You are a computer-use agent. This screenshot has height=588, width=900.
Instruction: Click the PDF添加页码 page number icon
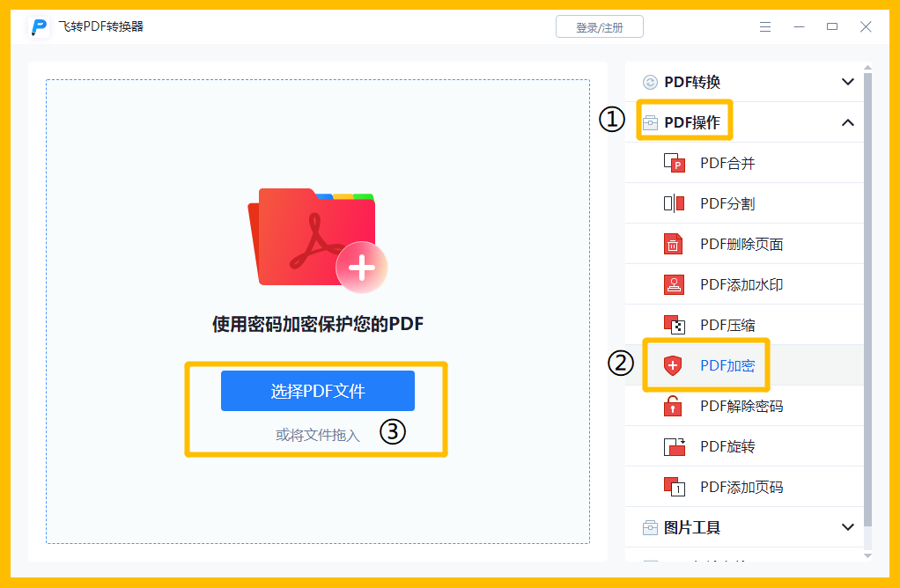(x=675, y=487)
